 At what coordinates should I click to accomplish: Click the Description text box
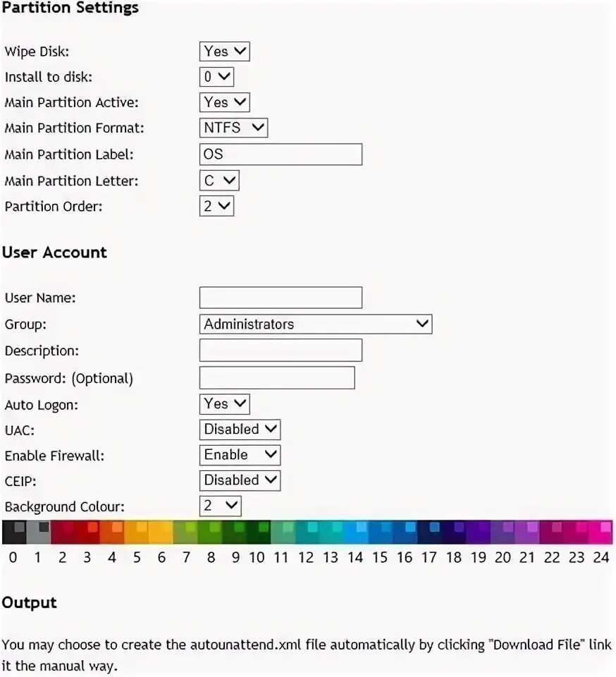pyautogui.click(x=281, y=350)
